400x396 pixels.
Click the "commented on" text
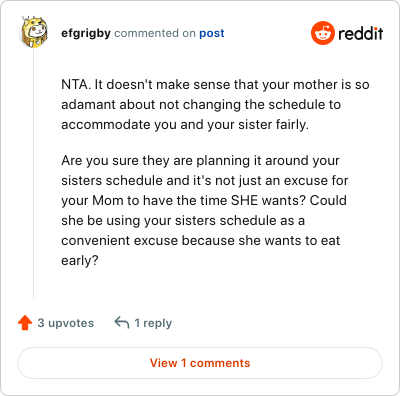coord(155,33)
